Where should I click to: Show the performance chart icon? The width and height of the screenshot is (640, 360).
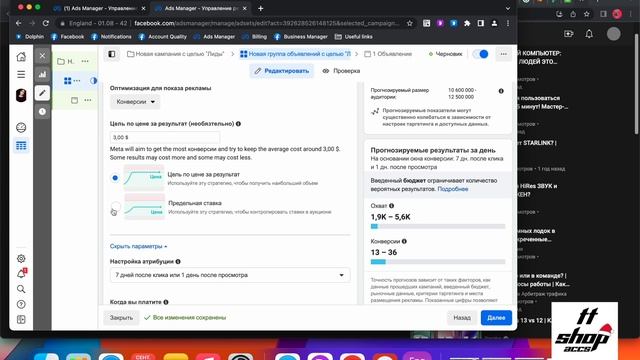point(42,74)
